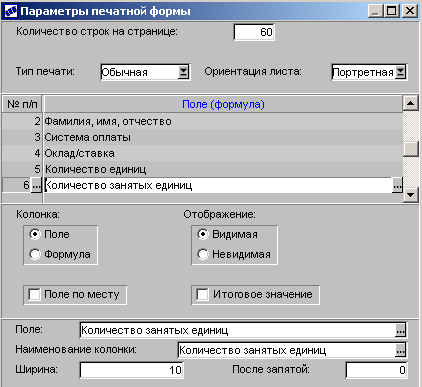The image size is (422, 387).
Task: Click the После запятой field showing 0
Action: coord(376,370)
